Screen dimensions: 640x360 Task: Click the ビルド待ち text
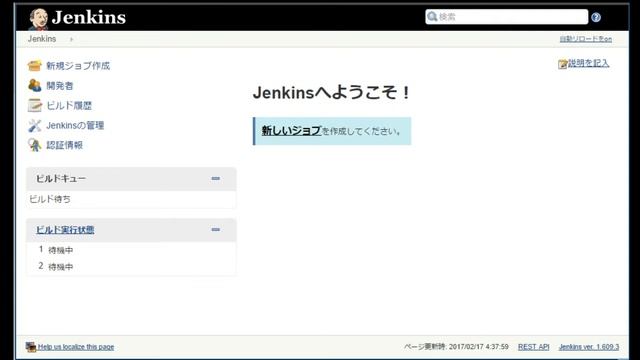tap(50, 199)
